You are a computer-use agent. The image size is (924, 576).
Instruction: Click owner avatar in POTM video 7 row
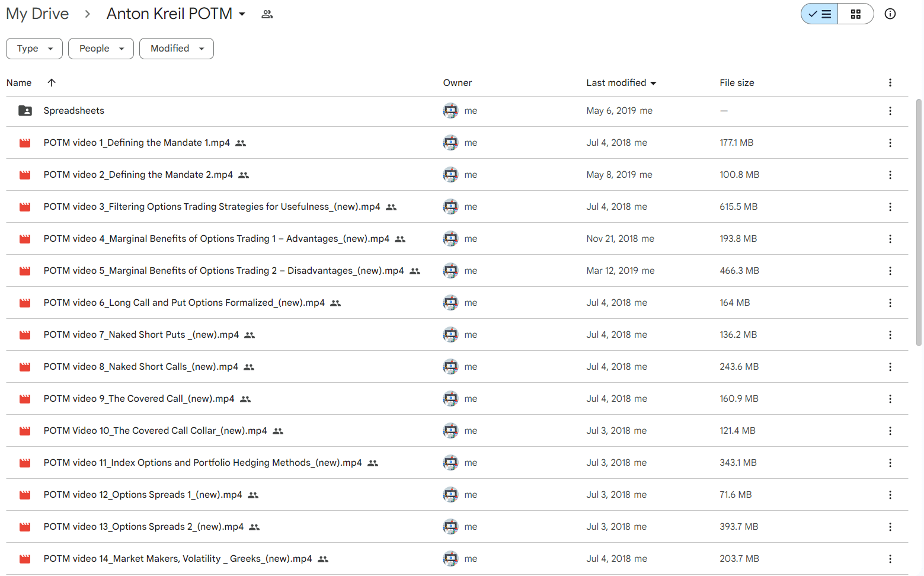[x=450, y=335]
